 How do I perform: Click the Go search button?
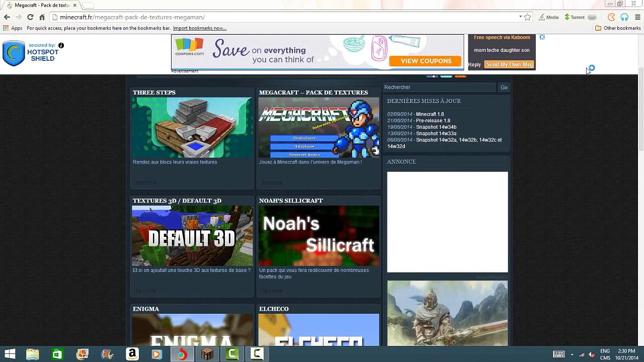pos(504,87)
